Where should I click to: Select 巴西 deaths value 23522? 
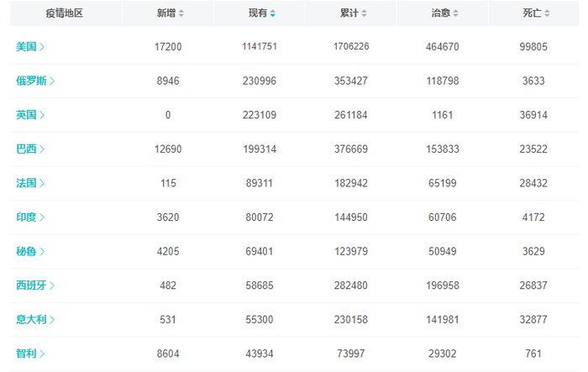pos(533,149)
